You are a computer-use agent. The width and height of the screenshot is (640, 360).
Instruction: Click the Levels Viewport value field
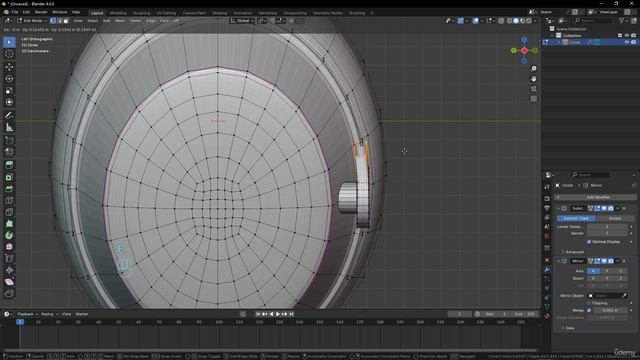pyautogui.click(x=608, y=227)
